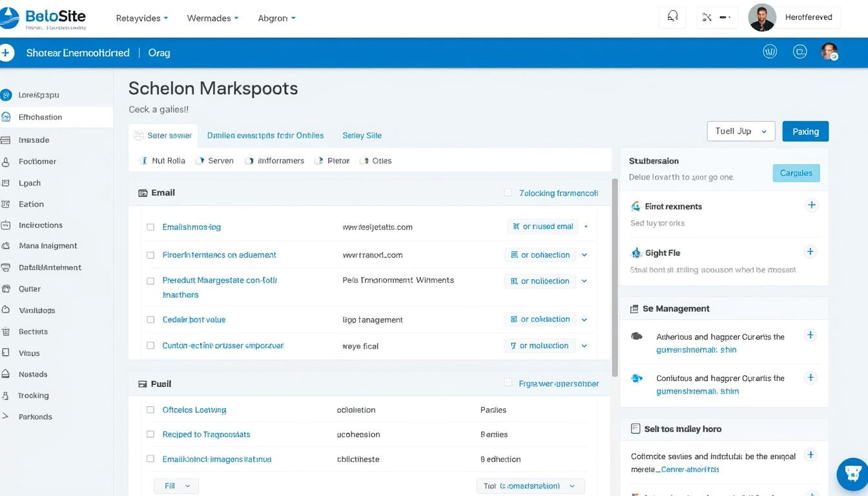The height and width of the screenshot is (496, 868).
Task: Toggle the Tolocking framencoft checkbox
Action: (508, 192)
